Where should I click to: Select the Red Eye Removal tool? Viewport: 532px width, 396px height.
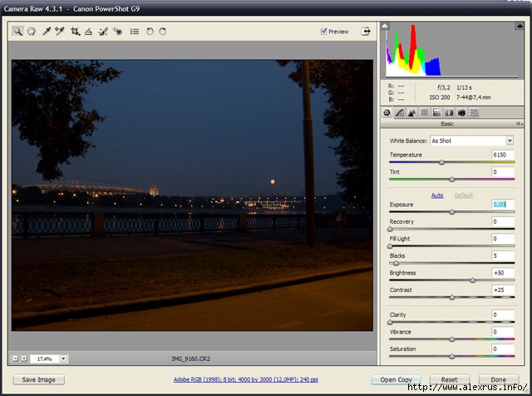(x=117, y=32)
